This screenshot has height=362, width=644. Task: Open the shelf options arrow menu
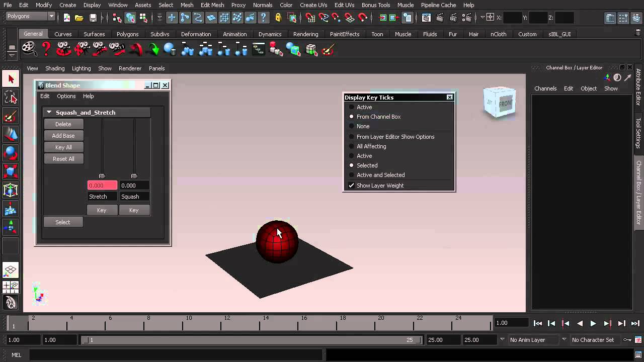(x=12, y=55)
